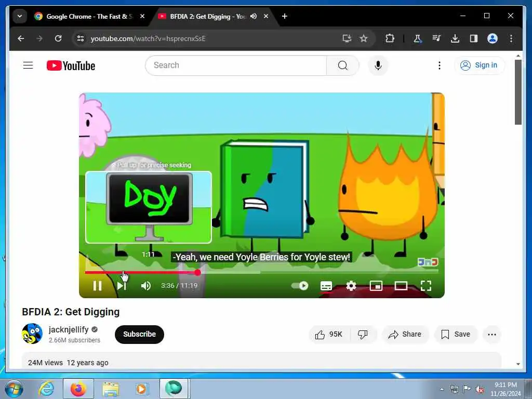Click the scrollbar down arrow
Screen dimensions: 532x399
click(x=518, y=364)
